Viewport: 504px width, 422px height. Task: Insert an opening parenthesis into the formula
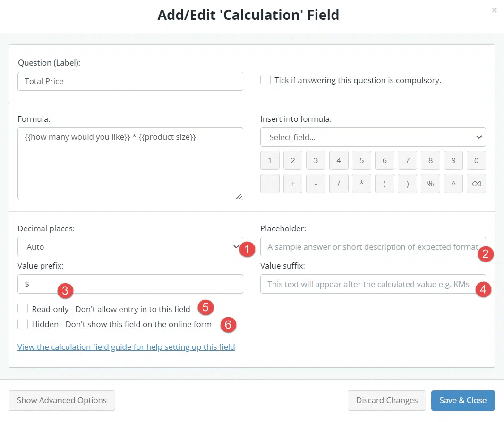[x=384, y=184]
